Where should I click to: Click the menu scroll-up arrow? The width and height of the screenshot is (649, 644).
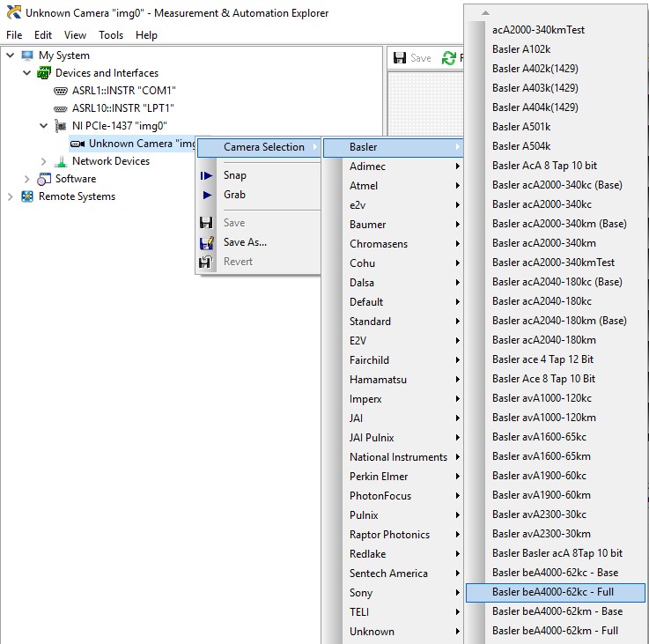pos(485,13)
